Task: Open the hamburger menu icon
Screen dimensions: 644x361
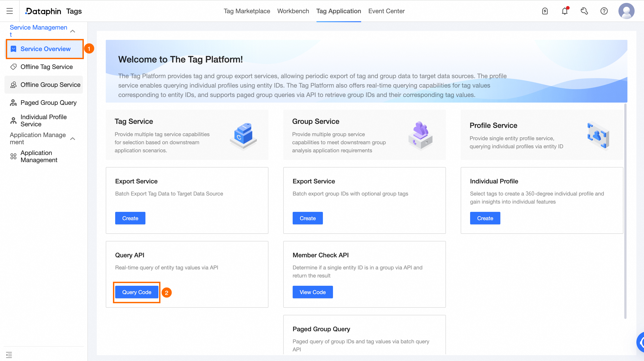Action: [x=9, y=11]
